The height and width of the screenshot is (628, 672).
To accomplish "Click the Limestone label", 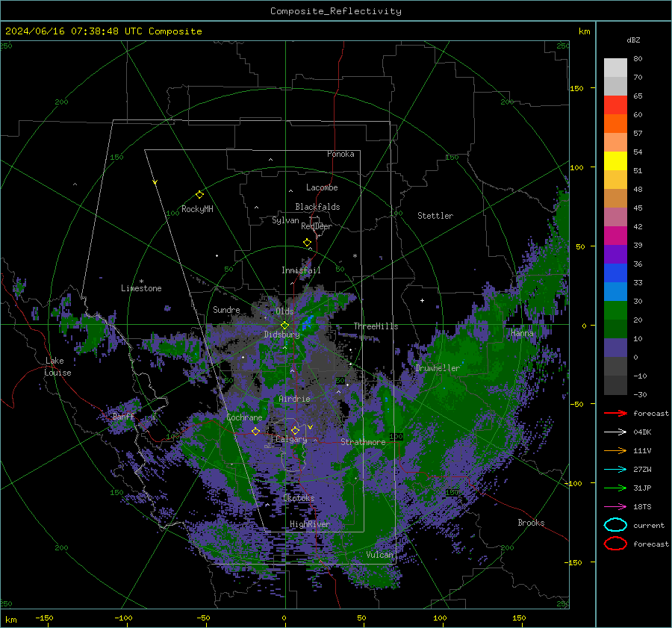I will point(141,288).
